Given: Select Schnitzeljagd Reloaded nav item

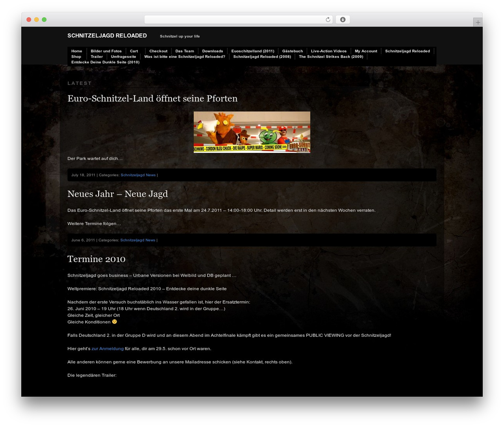Looking at the screenshot, I should click(408, 51).
